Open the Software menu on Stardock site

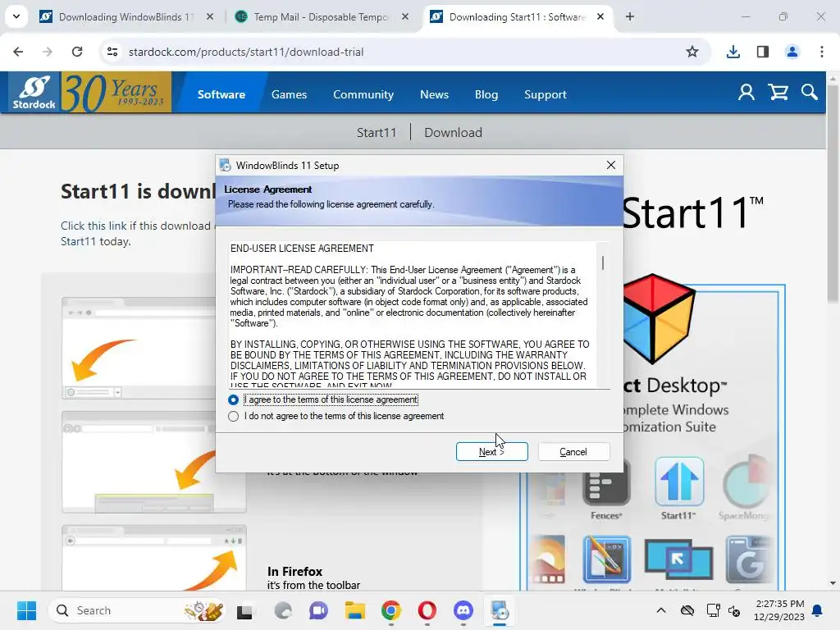[221, 94]
